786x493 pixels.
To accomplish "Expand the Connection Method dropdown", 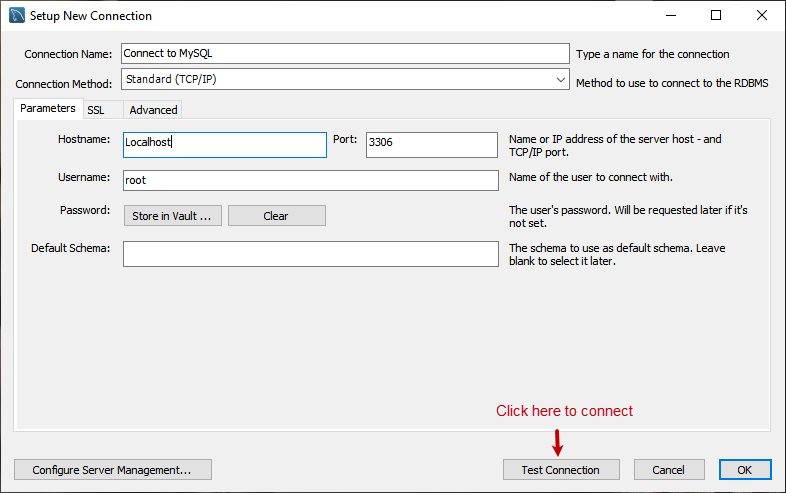I will pos(560,79).
